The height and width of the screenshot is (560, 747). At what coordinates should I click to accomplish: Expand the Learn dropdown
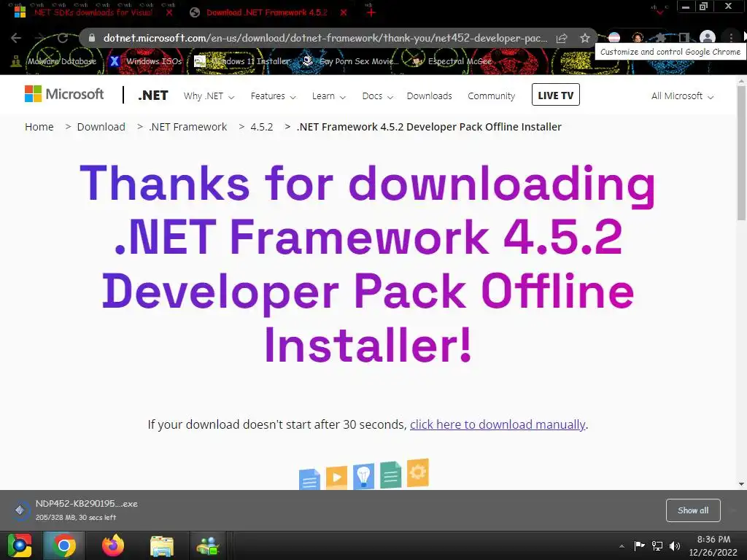[x=329, y=96]
